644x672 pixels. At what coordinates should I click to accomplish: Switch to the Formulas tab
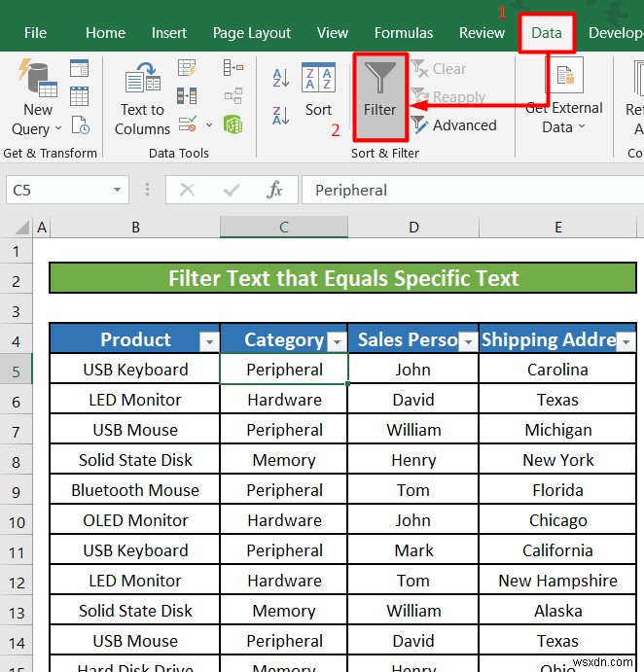coord(404,33)
